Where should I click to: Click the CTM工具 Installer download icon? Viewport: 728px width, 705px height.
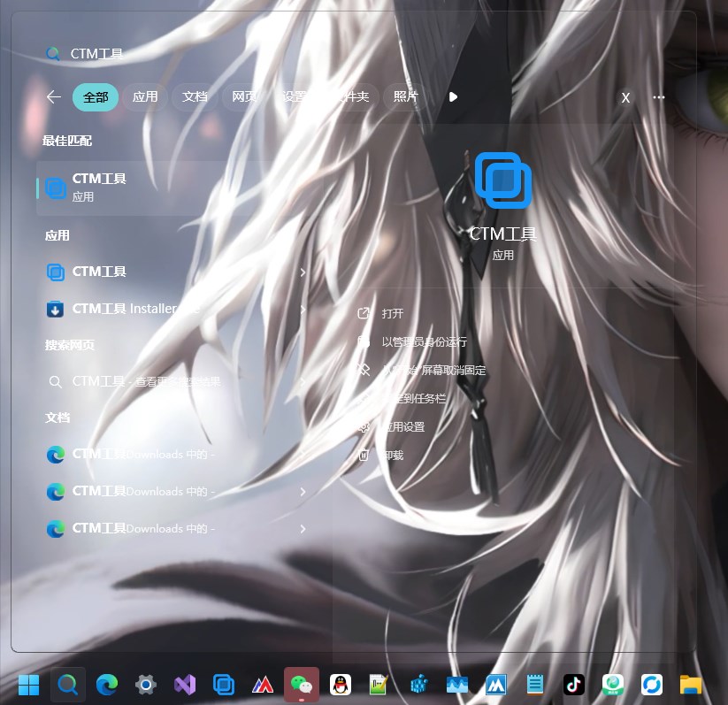[x=55, y=310]
